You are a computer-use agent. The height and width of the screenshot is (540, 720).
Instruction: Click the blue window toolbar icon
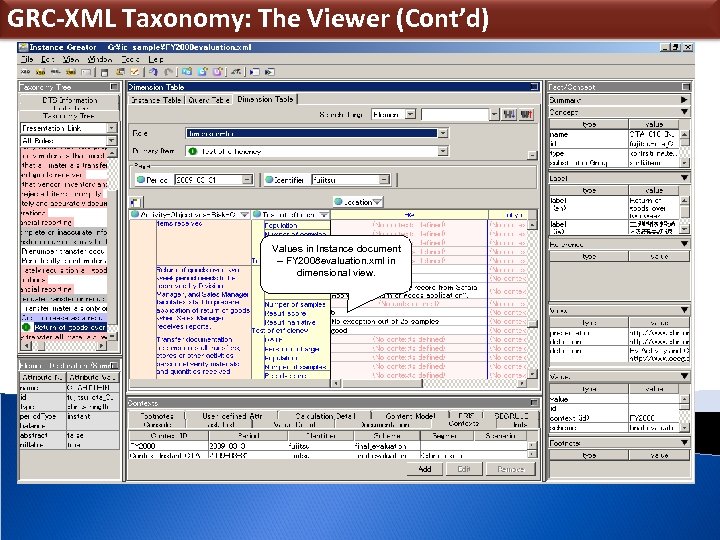coord(186,72)
